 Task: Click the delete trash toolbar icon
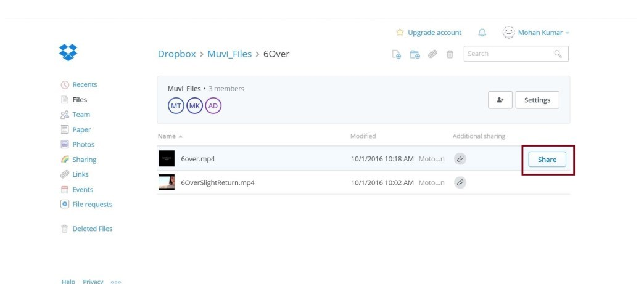click(x=450, y=54)
